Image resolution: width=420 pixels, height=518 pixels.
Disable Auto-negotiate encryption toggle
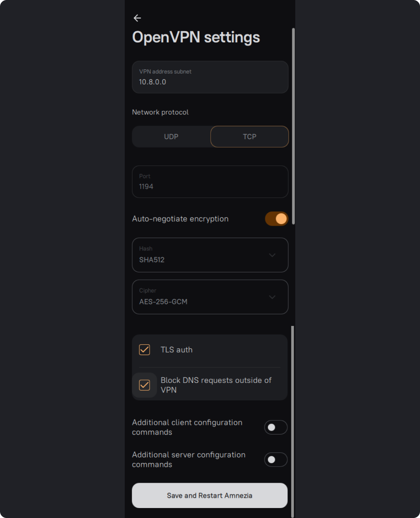click(x=277, y=219)
